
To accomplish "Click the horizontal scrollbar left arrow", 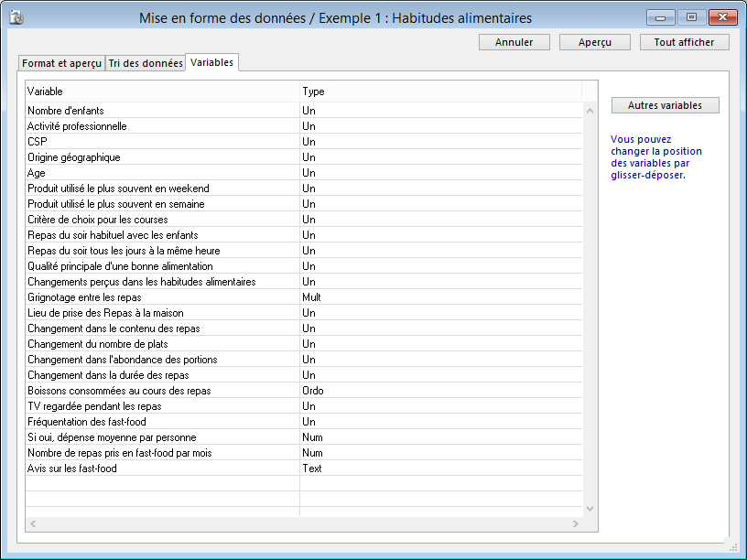I will (x=33, y=523).
